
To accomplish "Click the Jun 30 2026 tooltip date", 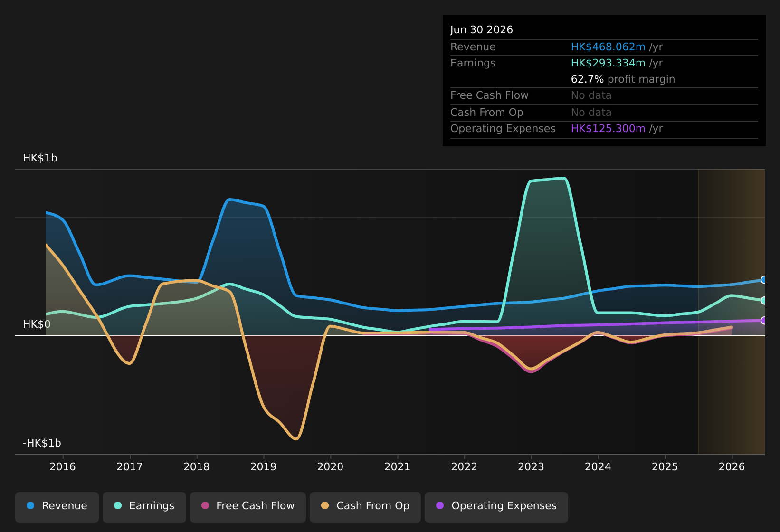I will tap(482, 30).
